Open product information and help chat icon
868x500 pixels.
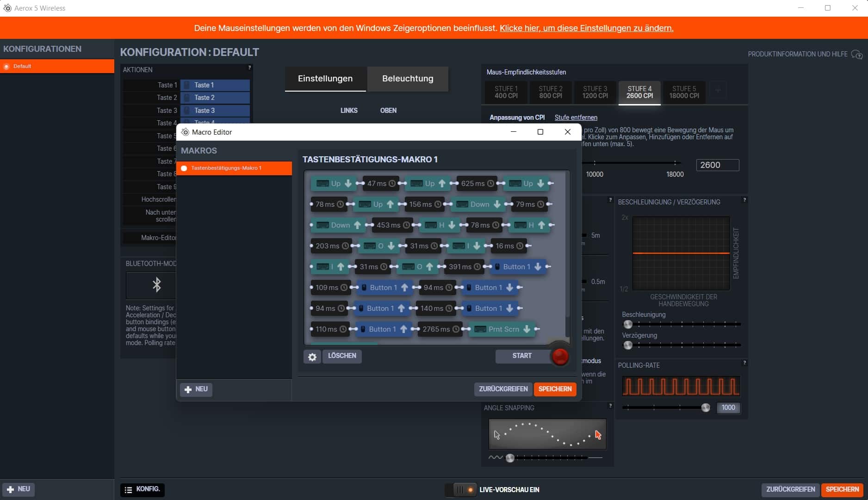tap(856, 55)
